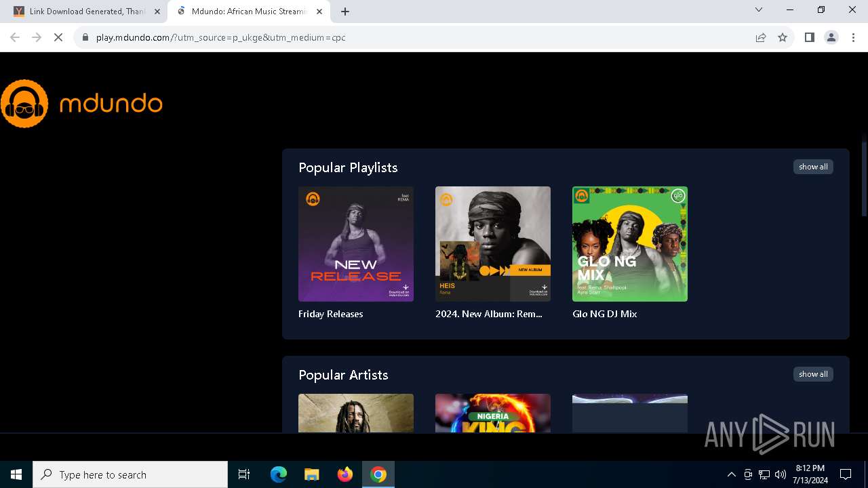The image size is (868, 488).
Task: Click the taskbar search box
Action: click(130, 474)
